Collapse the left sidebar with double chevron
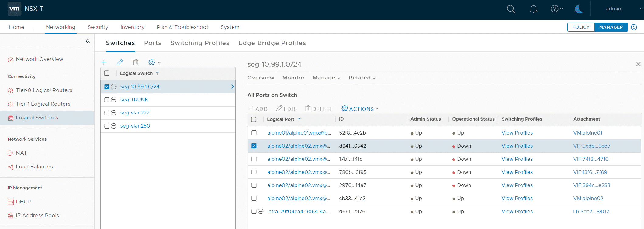The image size is (644, 229). click(x=88, y=41)
